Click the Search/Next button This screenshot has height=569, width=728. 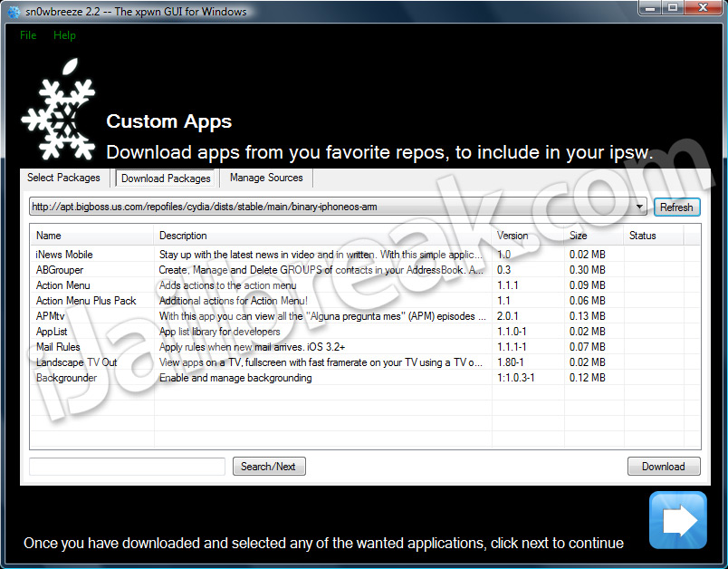(268, 467)
